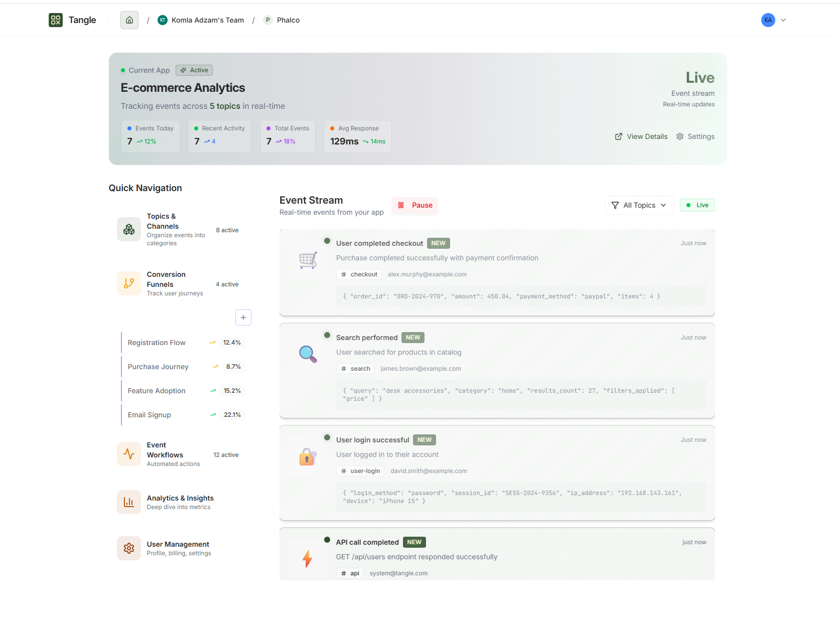840x639 pixels.
Task: Click the lightning bolt API event icon
Action: [x=308, y=559]
